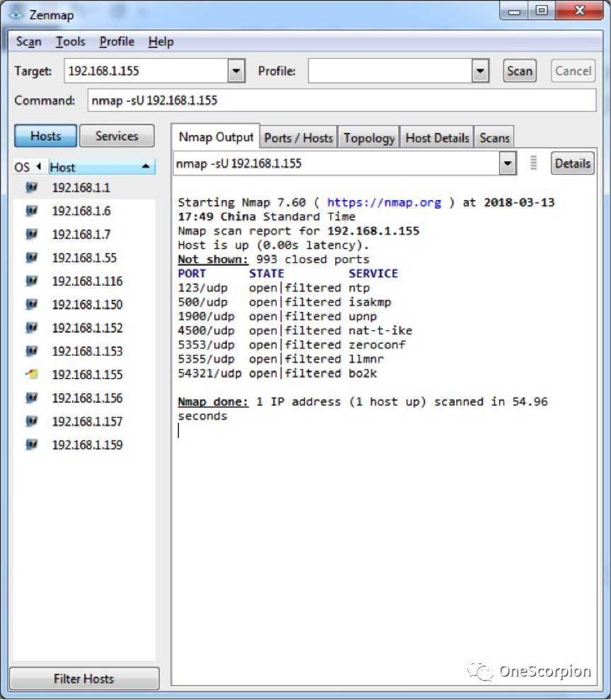Click the 4500/udp port entry
611x700 pixels.
point(206,331)
